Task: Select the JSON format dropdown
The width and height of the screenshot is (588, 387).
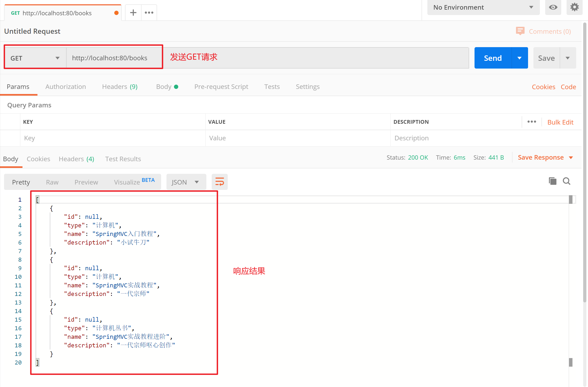Action: coord(185,182)
